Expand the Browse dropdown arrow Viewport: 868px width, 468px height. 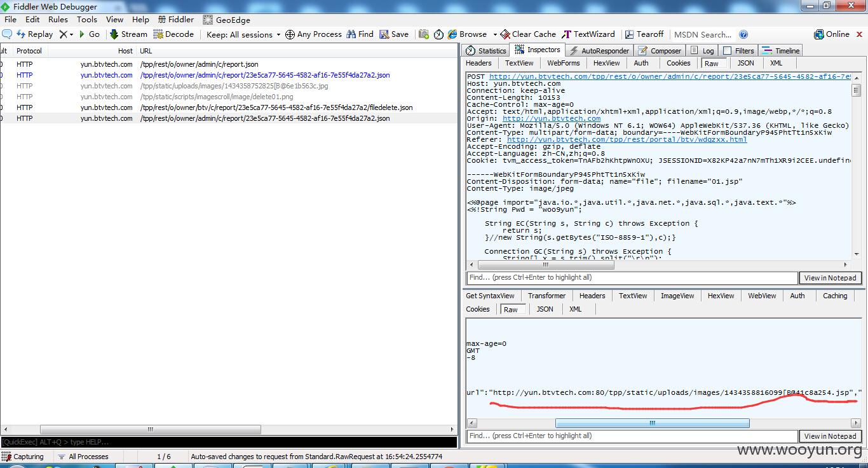(x=494, y=34)
